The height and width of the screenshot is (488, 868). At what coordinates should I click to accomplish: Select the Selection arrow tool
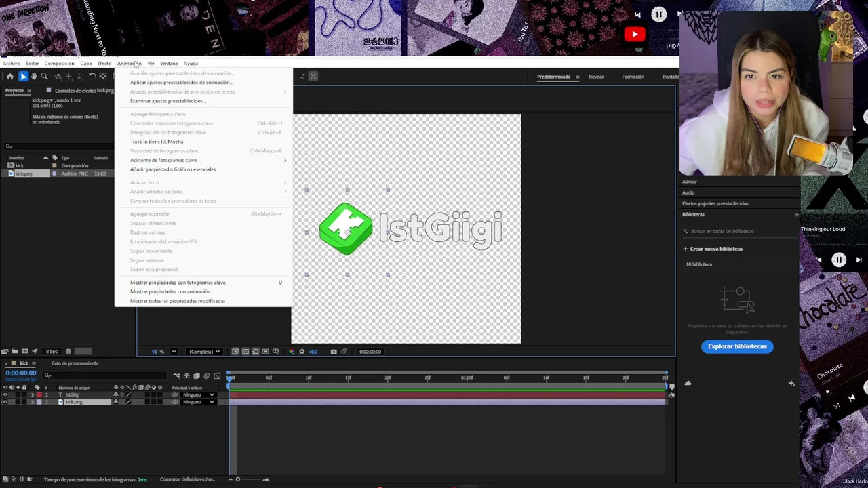point(23,77)
